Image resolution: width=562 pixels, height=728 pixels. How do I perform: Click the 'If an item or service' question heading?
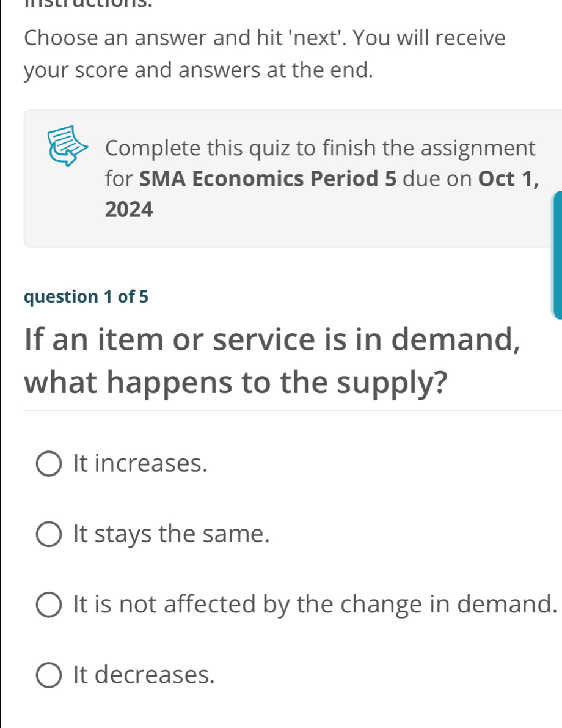(x=272, y=338)
